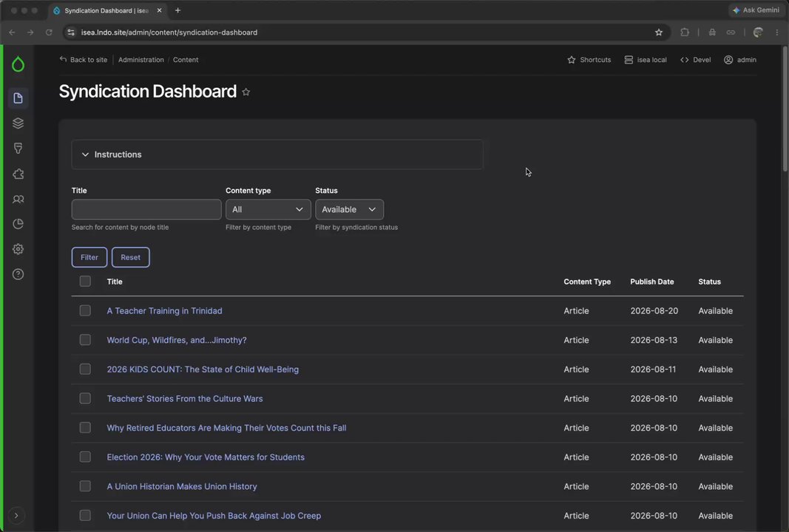The width and height of the screenshot is (789, 532).
Task: Open the Structure layers icon in the sidebar
Action: point(18,123)
